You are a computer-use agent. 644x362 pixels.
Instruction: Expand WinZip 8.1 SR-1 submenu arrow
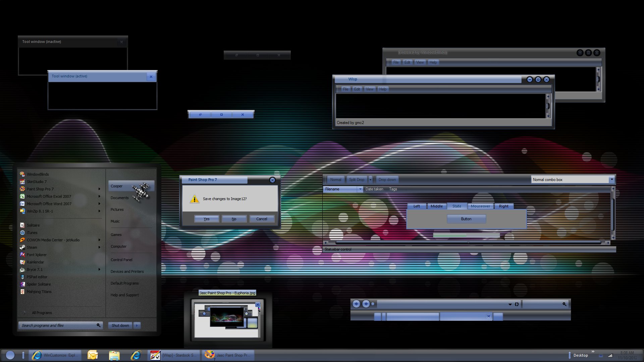pyautogui.click(x=99, y=211)
